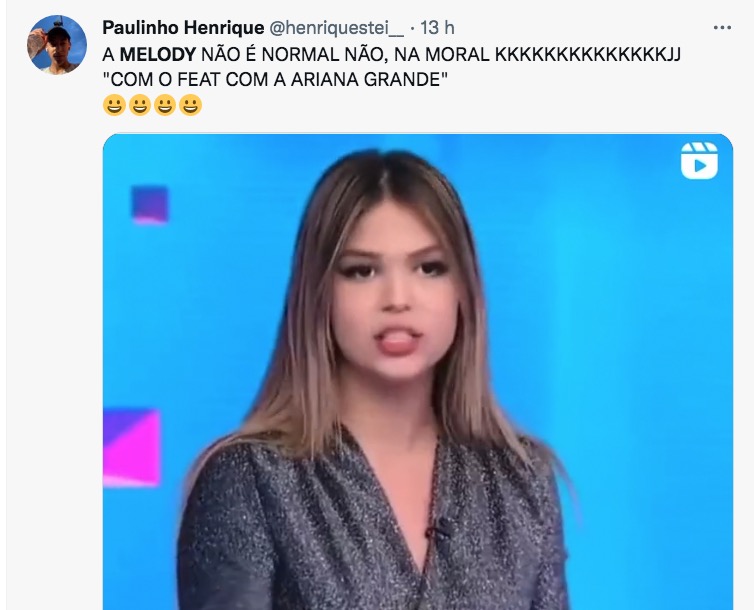This screenshot has height=610, width=755.
Task: Click the third smiley emoji
Action: click(165, 105)
